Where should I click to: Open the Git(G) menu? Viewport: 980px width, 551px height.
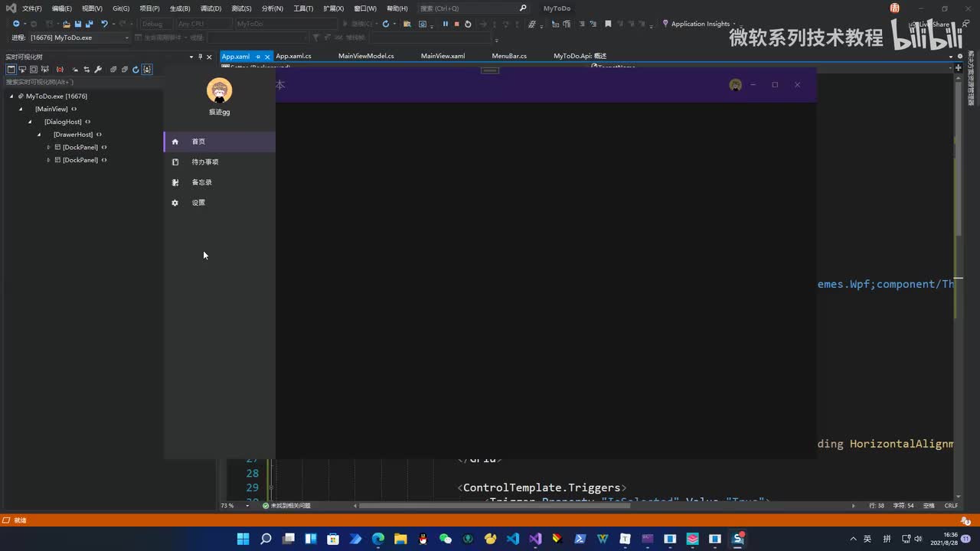pos(121,8)
